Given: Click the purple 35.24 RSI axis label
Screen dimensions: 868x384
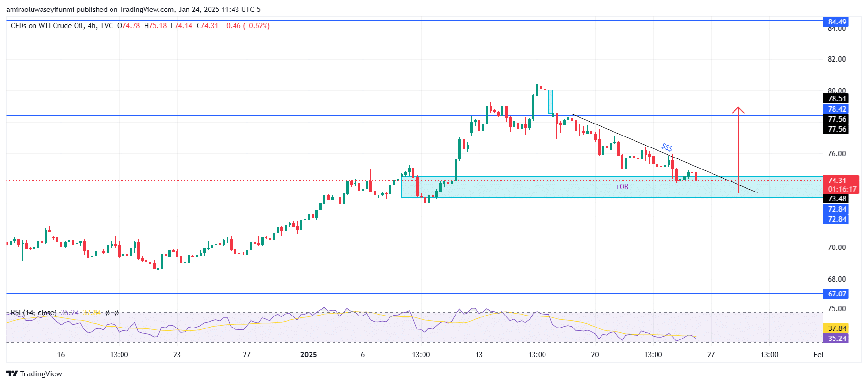Looking at the screenshot, I should click(x=836, y=339).
